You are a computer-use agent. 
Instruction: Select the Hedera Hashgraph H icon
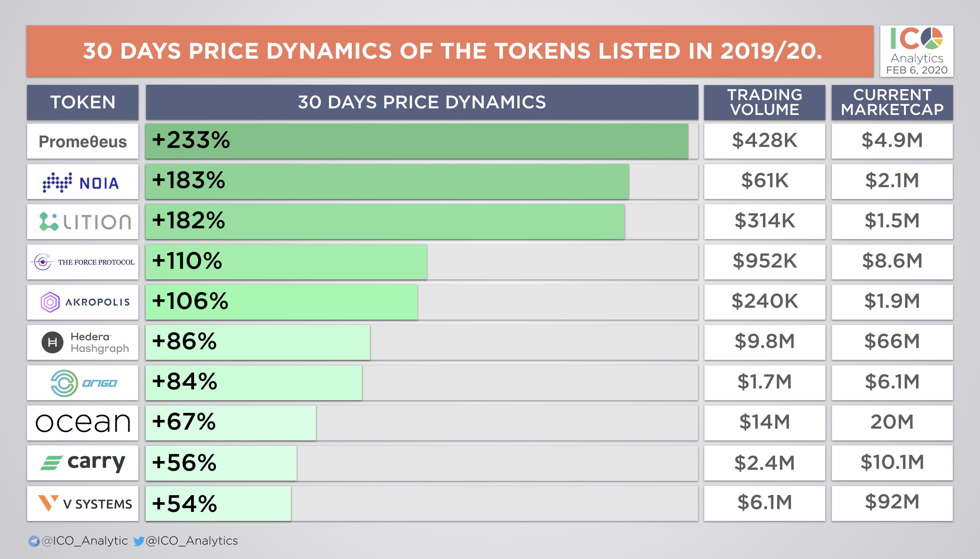[52, 342]
